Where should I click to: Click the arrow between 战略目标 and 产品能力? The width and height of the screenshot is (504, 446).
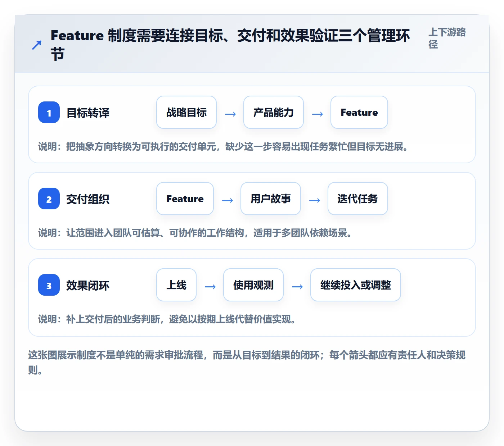(230, 114)
